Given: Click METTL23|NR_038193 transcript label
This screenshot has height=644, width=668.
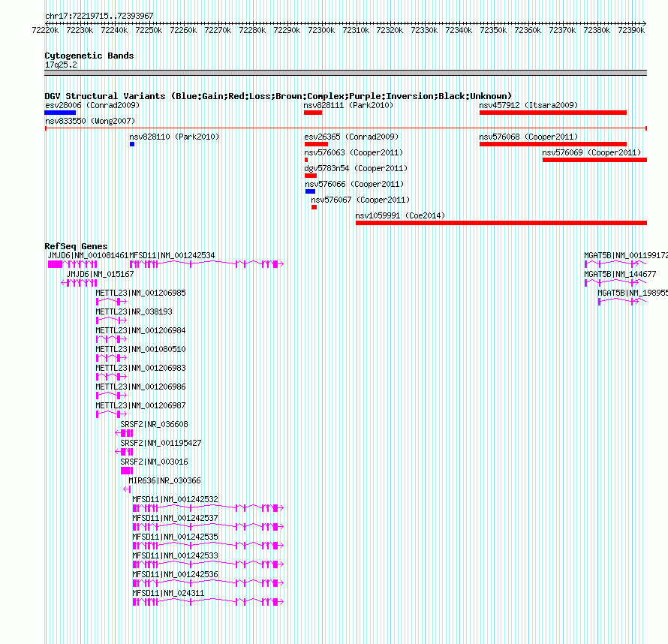Looking at the screenshot, I should coord(134,311).
